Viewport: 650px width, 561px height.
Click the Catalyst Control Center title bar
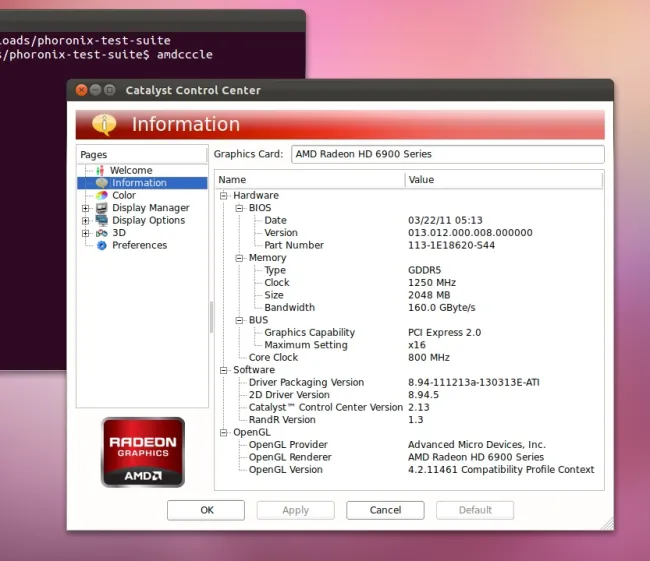[x=340, y=90]
